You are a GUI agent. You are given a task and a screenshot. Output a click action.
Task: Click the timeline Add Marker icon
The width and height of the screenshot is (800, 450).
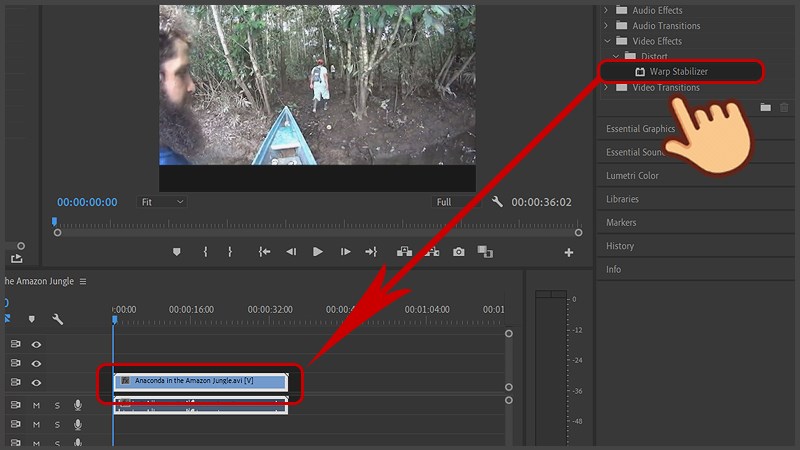point(32,319)
